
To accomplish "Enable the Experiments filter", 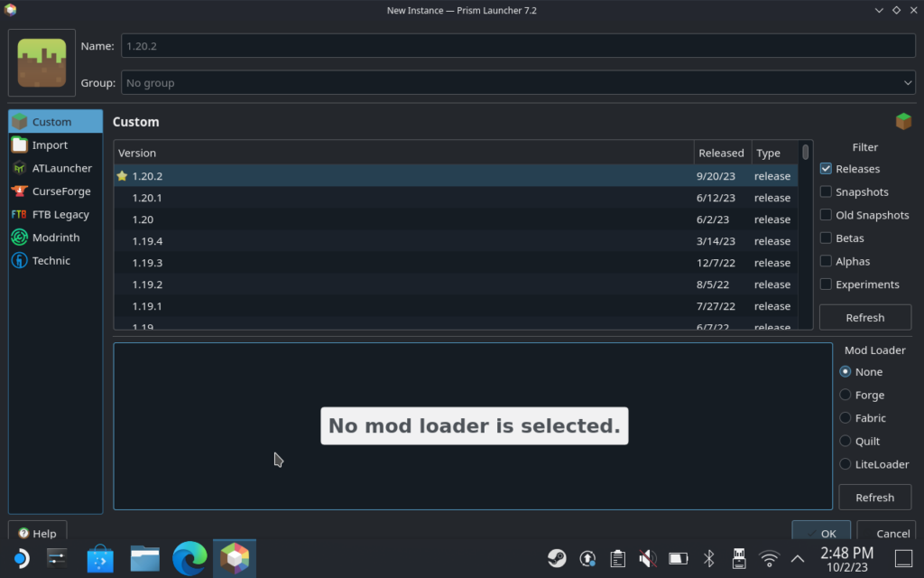I will pyautogui.click(x=826, y=284).
